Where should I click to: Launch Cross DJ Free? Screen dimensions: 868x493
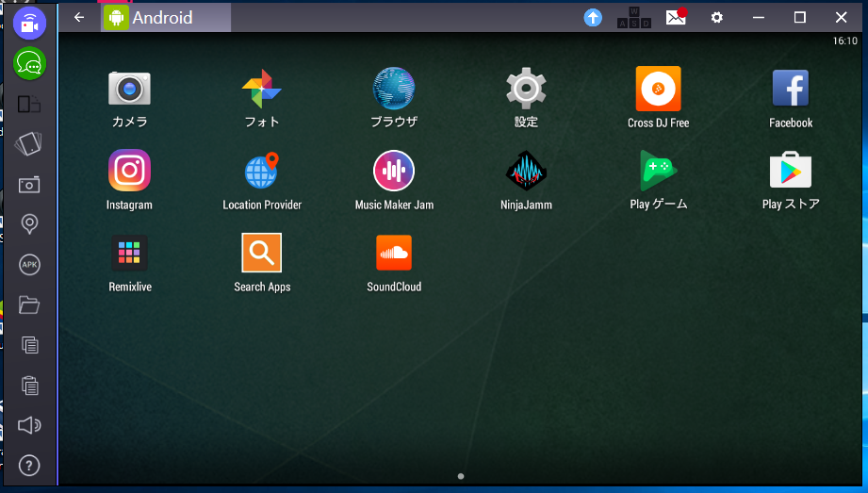click(x=658, y=89)
